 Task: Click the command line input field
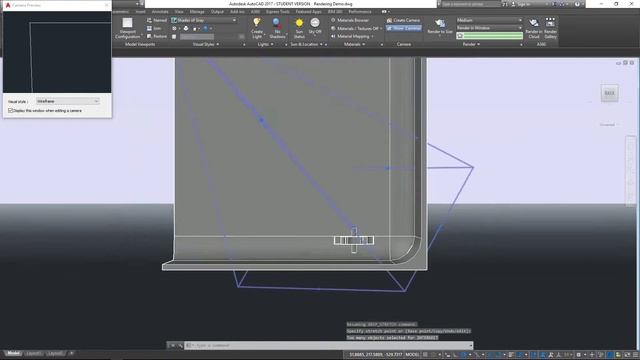(x=332, y=345)
